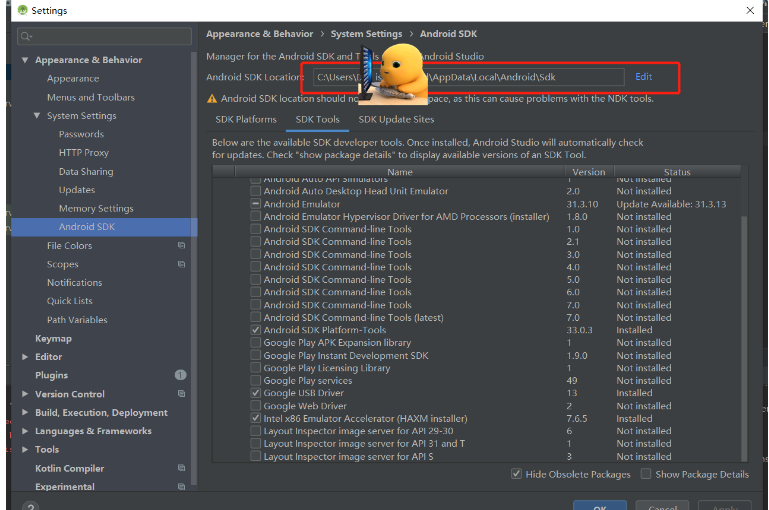Click the project-level icon next to Scopes
This screenshot has width=769, height=510.
point(181,264)
